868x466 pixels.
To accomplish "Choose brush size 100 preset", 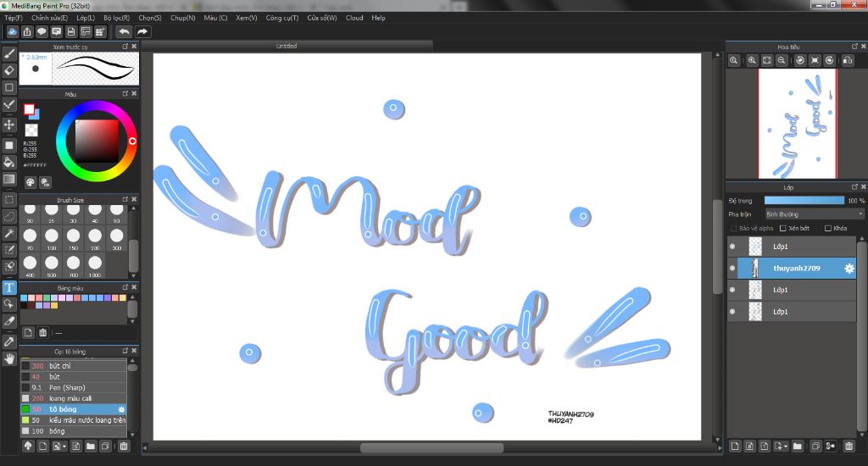I will [52, 239].
